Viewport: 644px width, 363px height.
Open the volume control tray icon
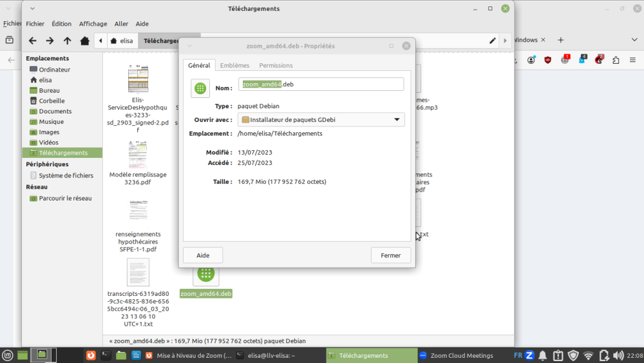click(x=618, y=356)
